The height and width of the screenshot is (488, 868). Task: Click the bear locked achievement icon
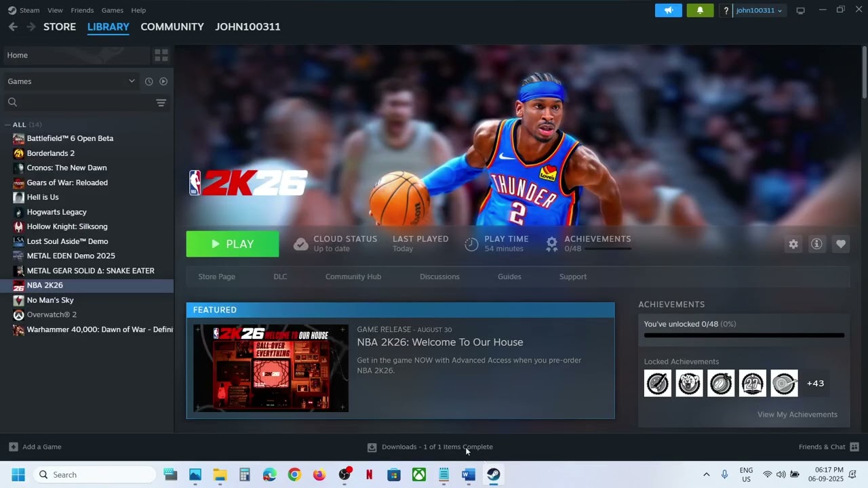689,384
